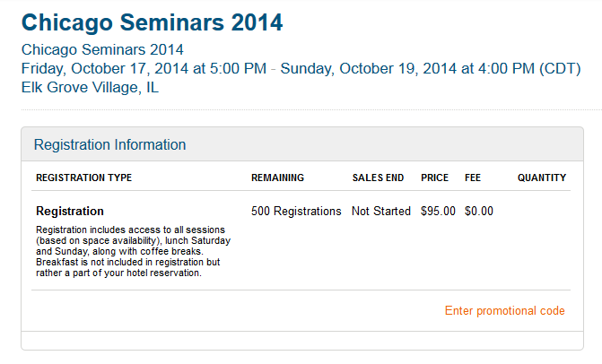This screenshot has height=364, width=602.
Task: Click the FEE column header
Action: [x=473, y=178]
